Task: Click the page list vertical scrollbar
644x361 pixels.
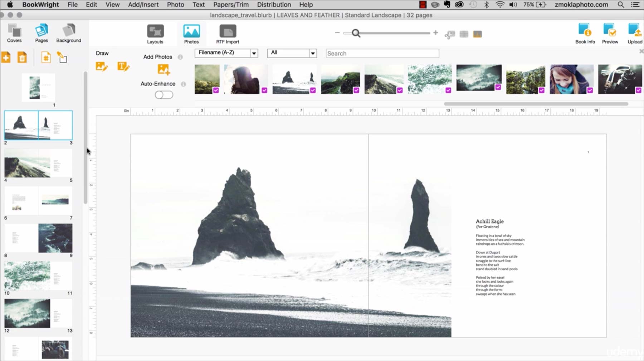Action: (85, 138)
